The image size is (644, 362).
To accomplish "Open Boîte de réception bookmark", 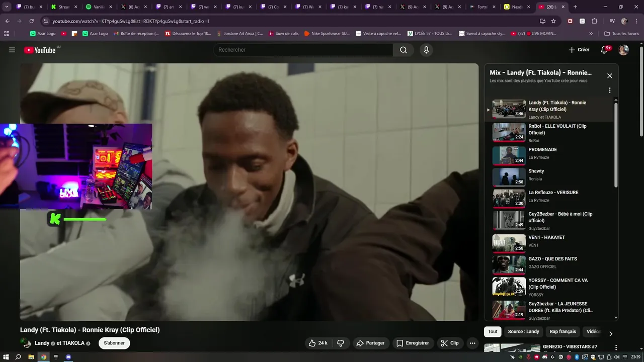I will [136, 34].
